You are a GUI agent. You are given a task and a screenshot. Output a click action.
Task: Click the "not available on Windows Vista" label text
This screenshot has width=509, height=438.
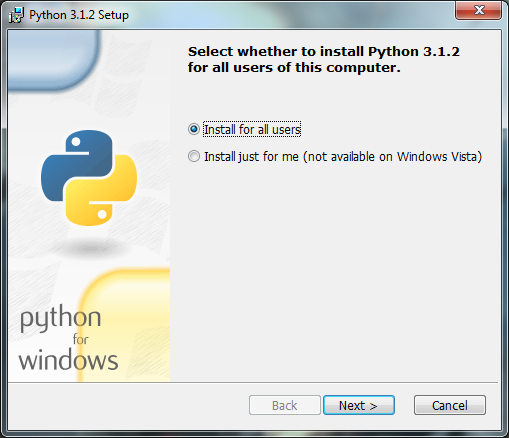tap(393, 157)
